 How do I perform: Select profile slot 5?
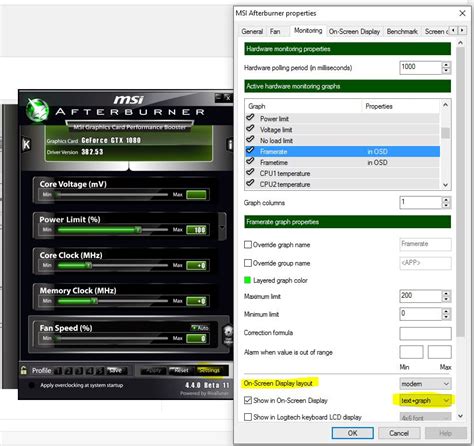100,371
